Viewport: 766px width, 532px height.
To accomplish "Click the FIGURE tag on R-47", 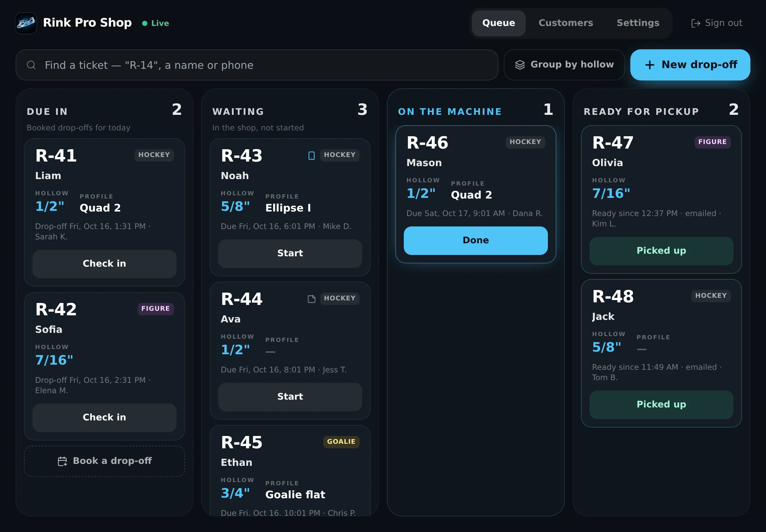I will click(x=712, y=142).
